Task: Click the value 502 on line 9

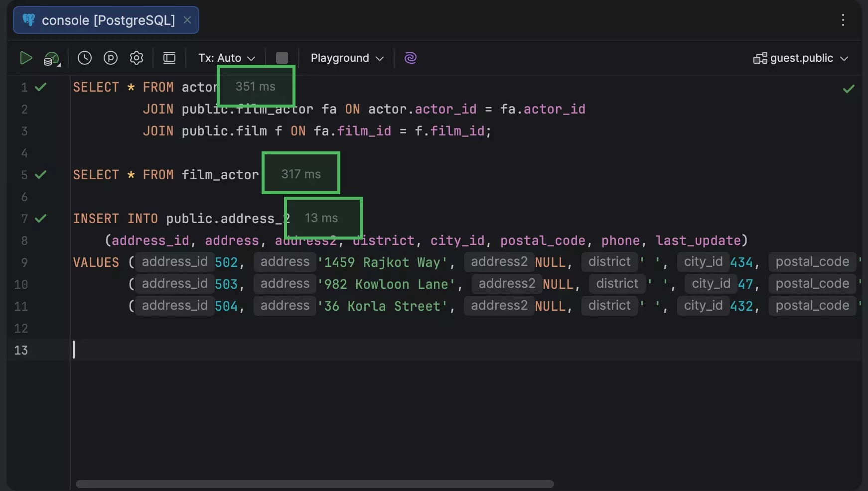Action: (x=226, y=262)
